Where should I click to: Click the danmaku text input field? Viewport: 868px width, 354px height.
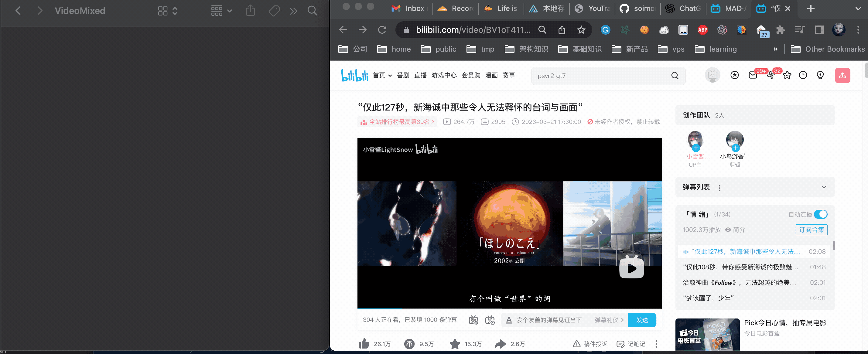(549, 320)
